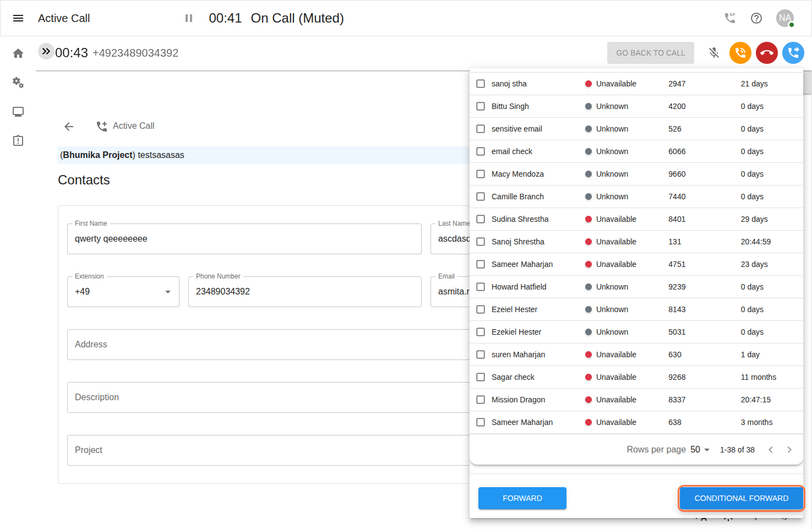
Task: Click the orange hold call icon
Action: pyautogui.click(x=740, y=53)
